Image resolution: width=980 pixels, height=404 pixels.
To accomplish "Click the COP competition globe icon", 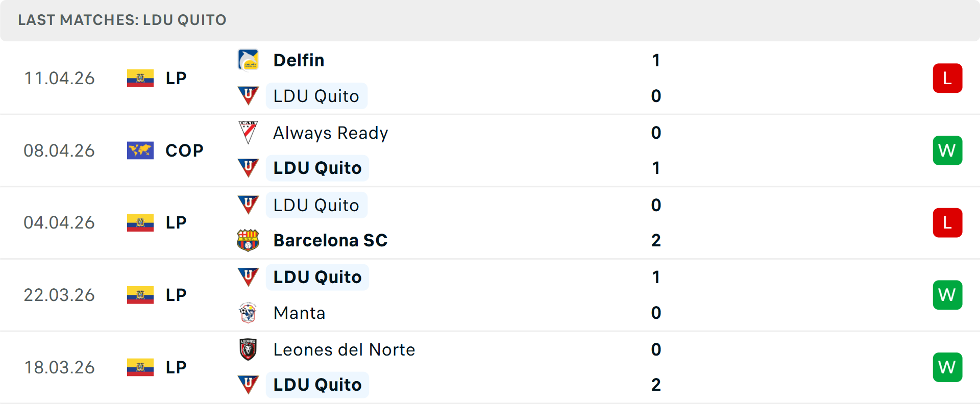I will coord(140,150).
